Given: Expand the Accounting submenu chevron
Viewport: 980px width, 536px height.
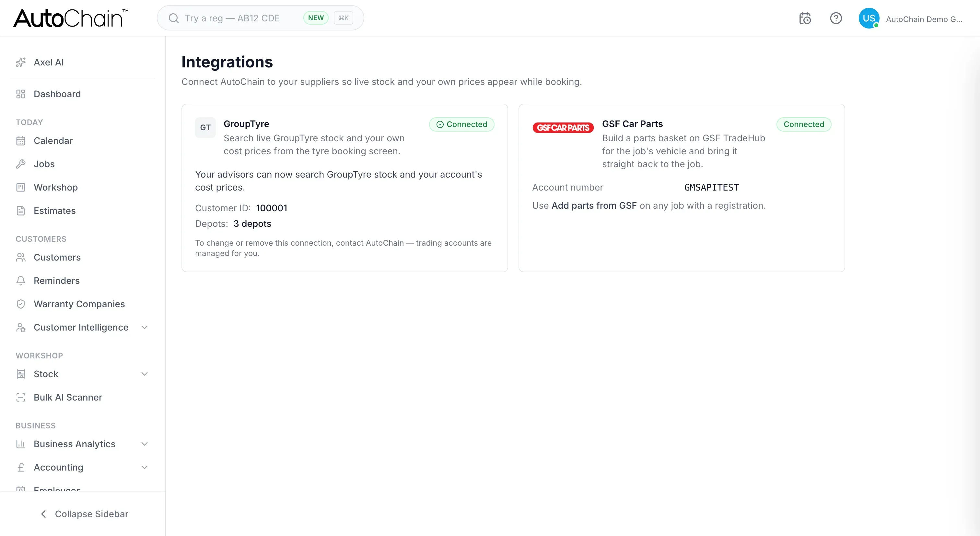Looking at the screenshot, I should pos(145,468).
